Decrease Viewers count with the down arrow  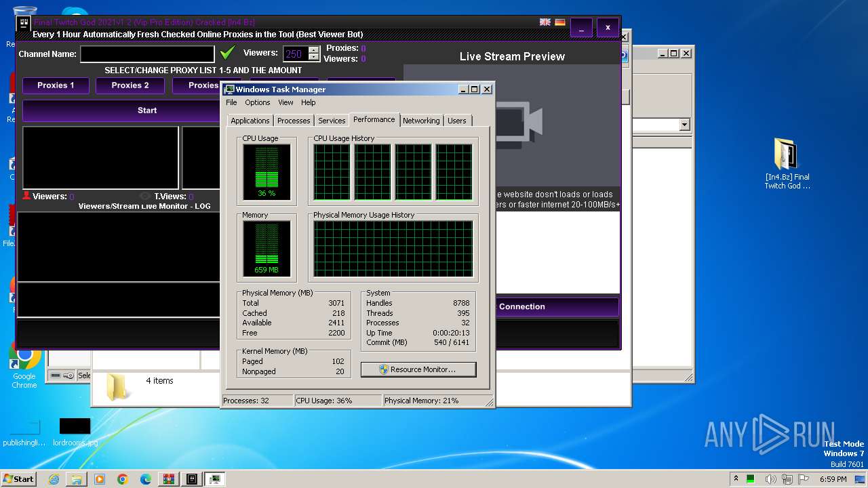(x=313, y=58)
